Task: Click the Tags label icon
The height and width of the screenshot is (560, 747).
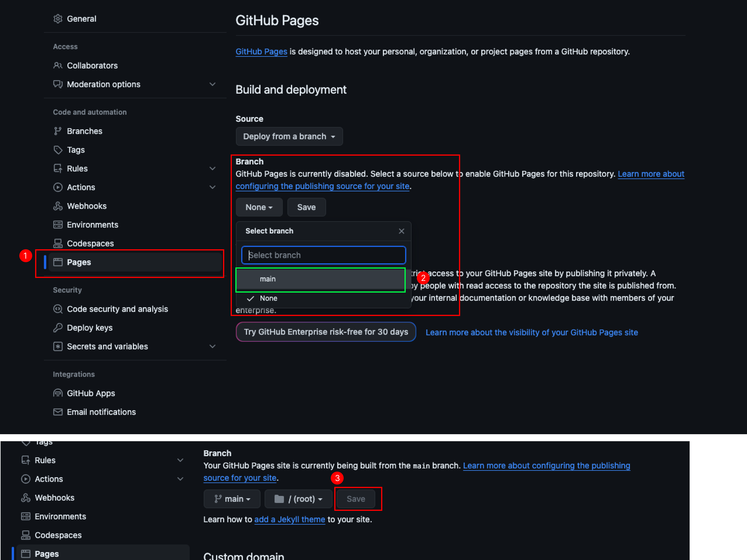Action: [x=58, y=150]
